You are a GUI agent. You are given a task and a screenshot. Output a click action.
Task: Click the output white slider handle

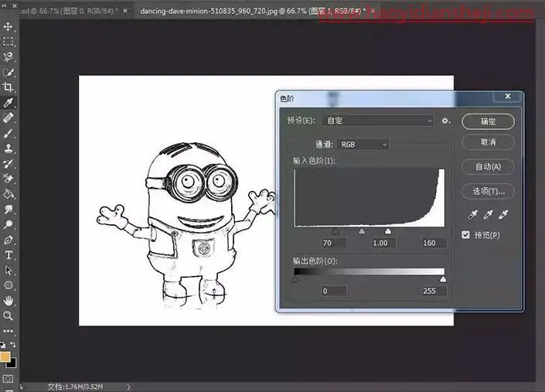point(443,279)
